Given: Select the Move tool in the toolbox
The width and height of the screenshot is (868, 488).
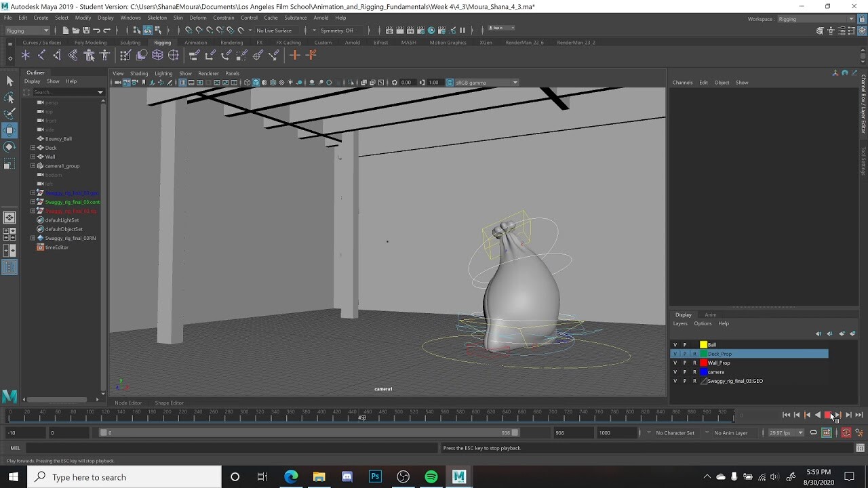Looking at the screenshot, I should pyautogui.click(x=10, y=130).
